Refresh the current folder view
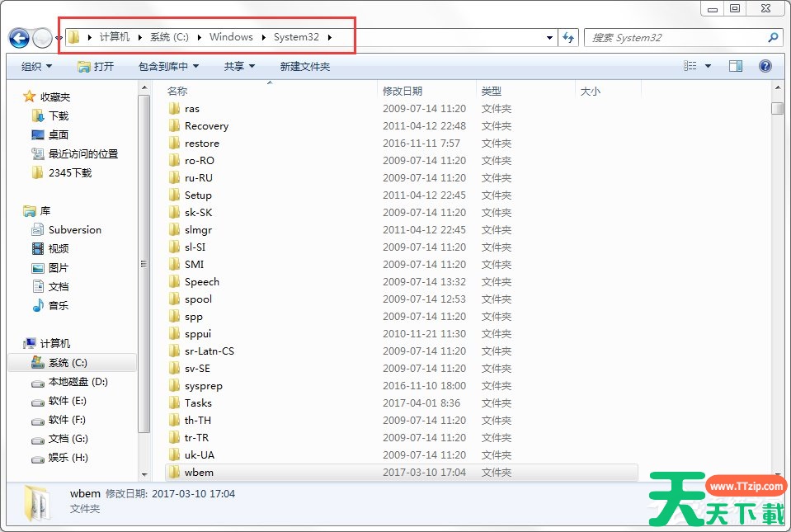Viewport: 791px width, 532px height. coord(568,37)
